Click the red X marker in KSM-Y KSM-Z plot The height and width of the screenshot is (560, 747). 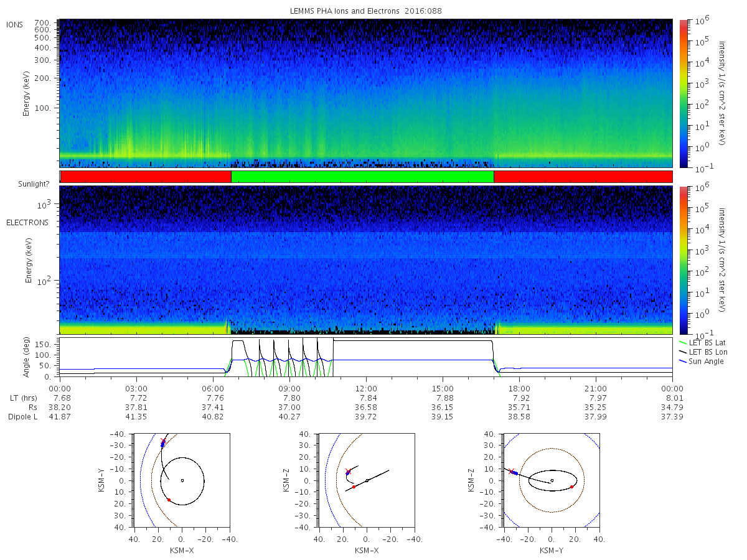(511, 471)
